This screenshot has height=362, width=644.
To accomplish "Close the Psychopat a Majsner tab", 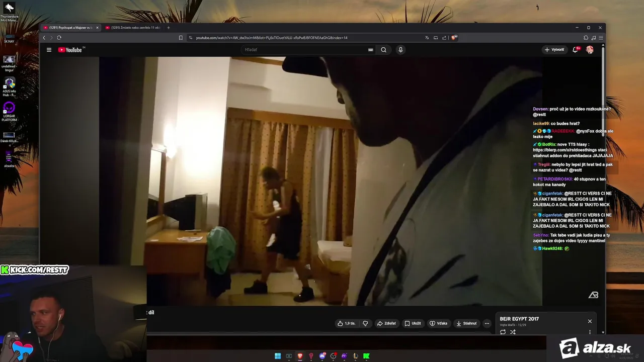I will 97,28.
